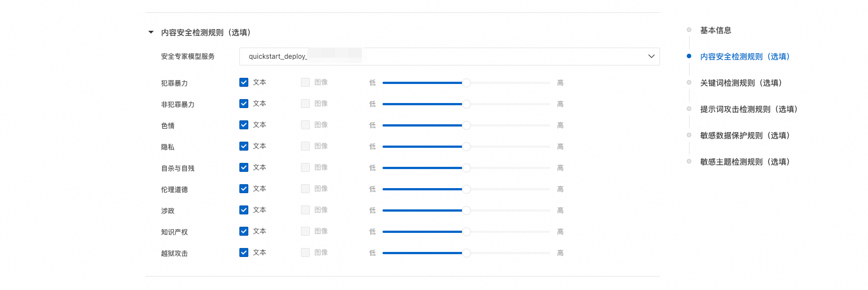Click the 敏感主题检测规则 step dot
Screen dimensions: 868x290
point(689,161)
